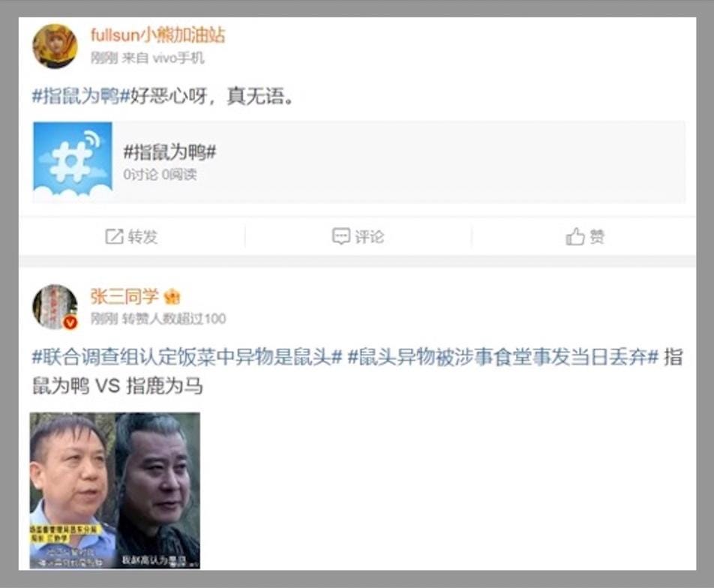
Task: Click the repost (转发) icon
Action: 114,236
